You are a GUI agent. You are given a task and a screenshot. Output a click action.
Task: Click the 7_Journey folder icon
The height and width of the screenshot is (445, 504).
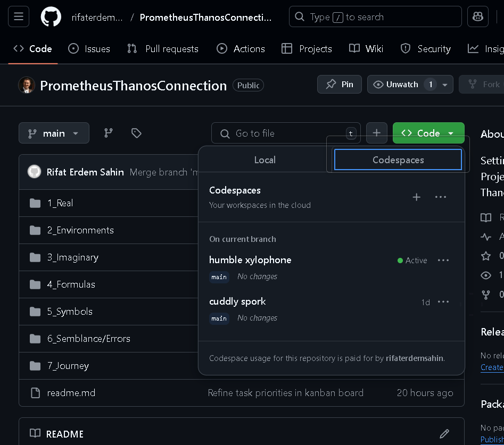[x=35, y=366]
